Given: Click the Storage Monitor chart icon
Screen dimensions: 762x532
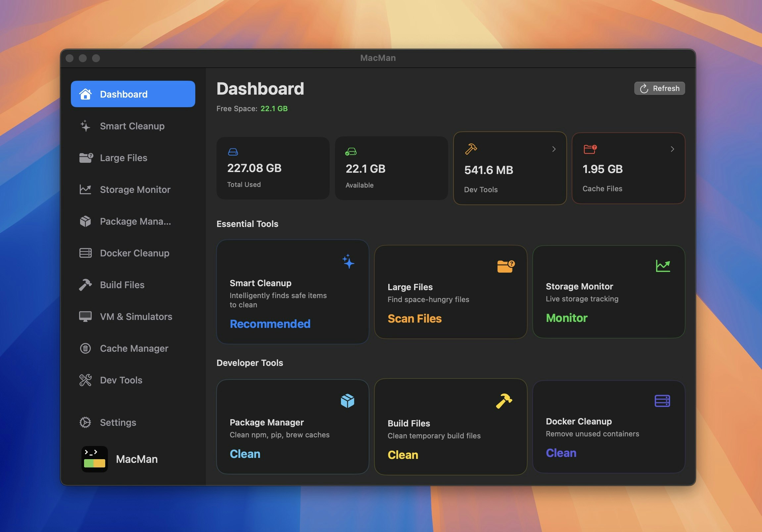Looking at the screenshot, I should (86, 189).
